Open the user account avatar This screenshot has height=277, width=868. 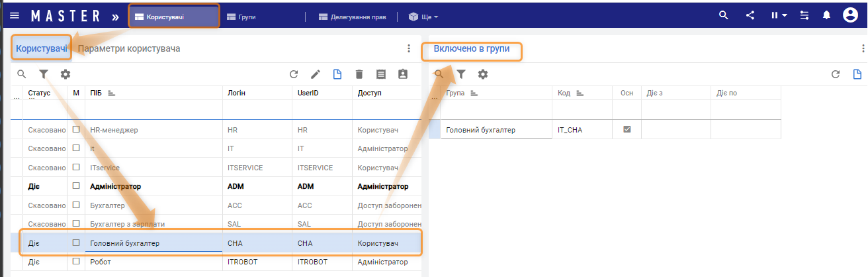pos(850,15)
